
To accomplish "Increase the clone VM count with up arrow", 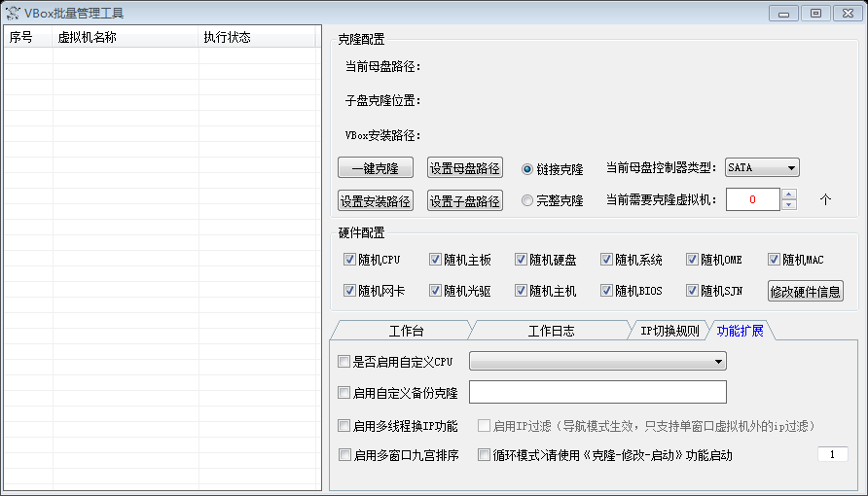I will point(789,195).
